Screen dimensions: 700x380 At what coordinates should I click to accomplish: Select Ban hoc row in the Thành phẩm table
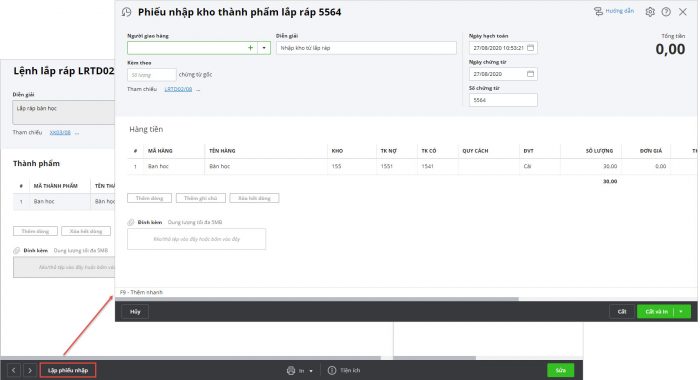(x=64, y=201)
